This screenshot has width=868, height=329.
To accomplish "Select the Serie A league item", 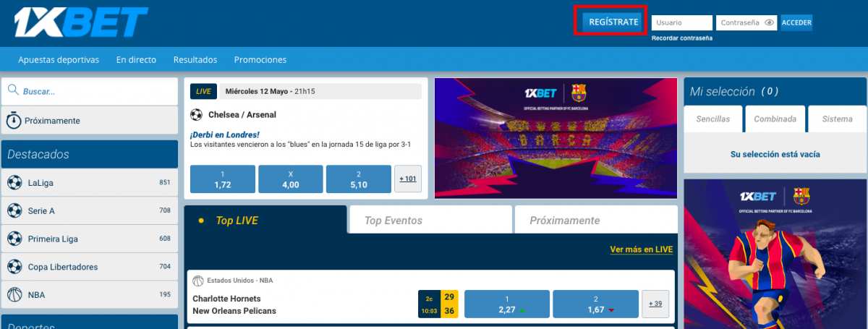I will pyautogui.click(x=90, y=211).
